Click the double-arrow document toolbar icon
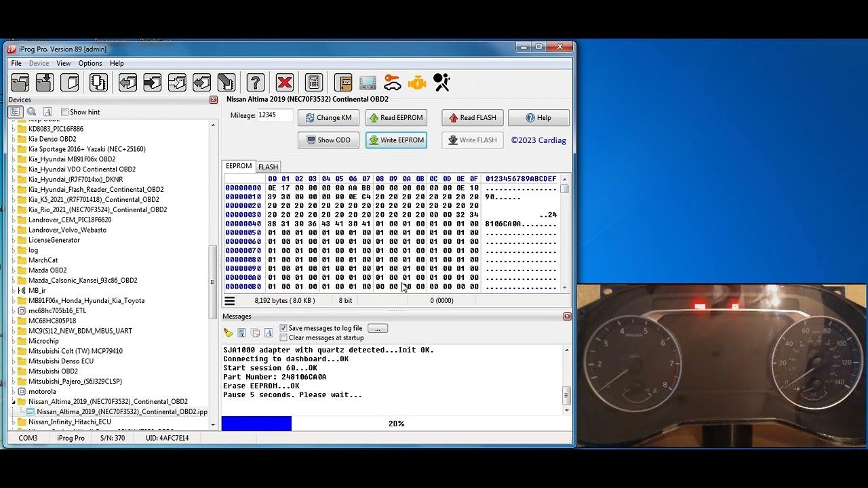 point(202,83)
